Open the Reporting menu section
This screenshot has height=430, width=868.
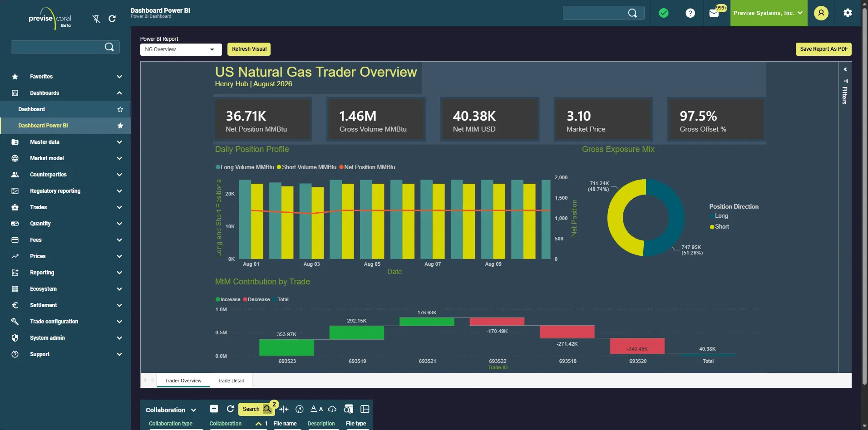pyautogui.click(x=65, y=273)
